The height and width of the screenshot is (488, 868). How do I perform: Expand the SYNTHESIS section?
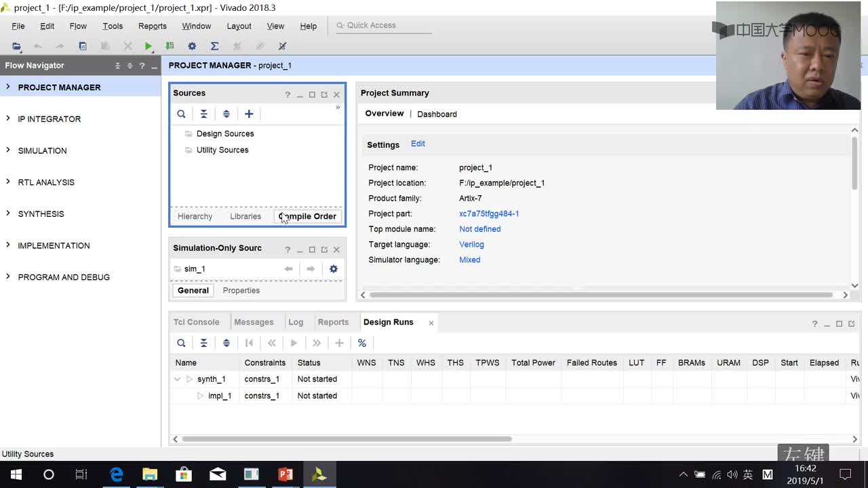click(8, 213)
